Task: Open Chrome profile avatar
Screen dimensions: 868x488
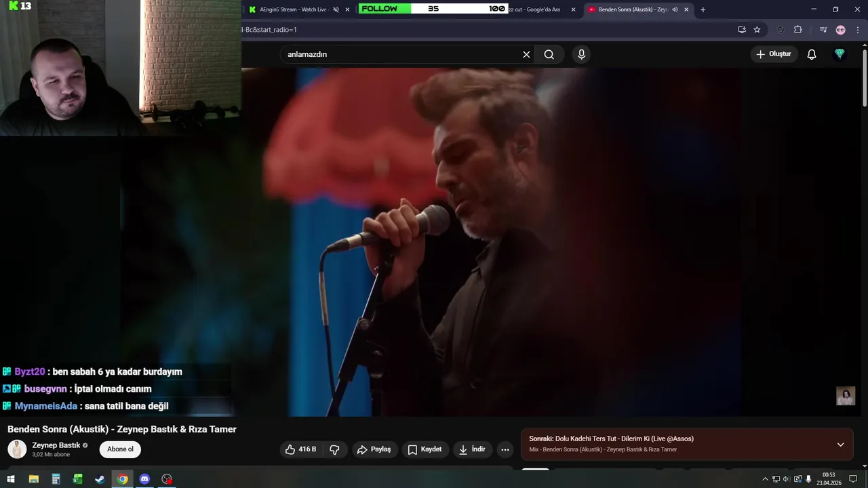Action: coord(841,30)
